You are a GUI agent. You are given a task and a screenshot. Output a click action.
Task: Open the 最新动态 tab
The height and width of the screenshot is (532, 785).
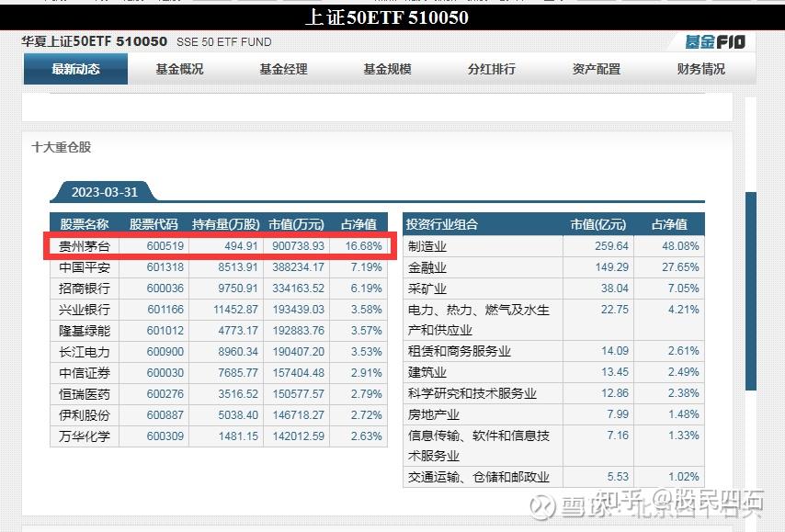click(74, 68)
